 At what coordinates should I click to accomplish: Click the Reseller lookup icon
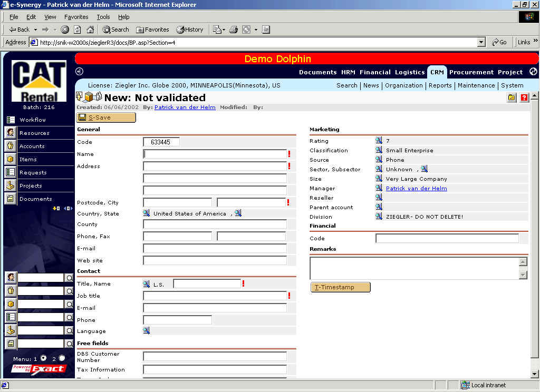379,197
